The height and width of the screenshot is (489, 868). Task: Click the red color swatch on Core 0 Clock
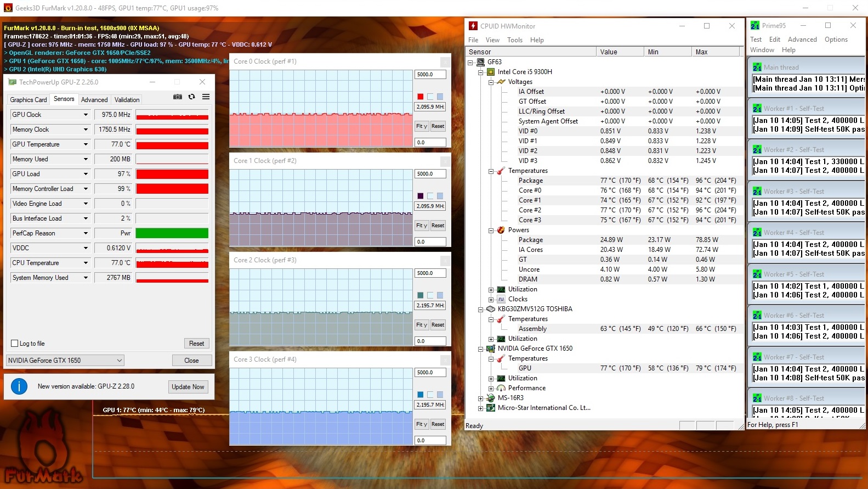coord(421,97)
